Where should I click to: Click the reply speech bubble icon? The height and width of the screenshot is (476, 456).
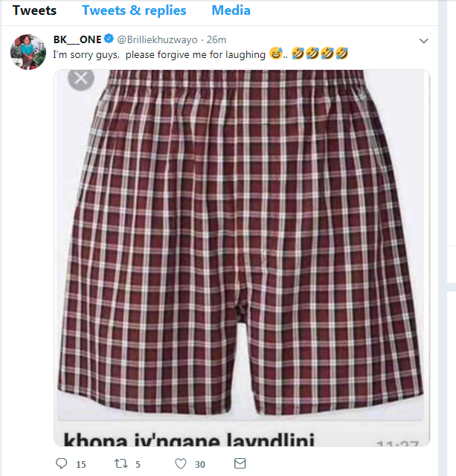62,463
